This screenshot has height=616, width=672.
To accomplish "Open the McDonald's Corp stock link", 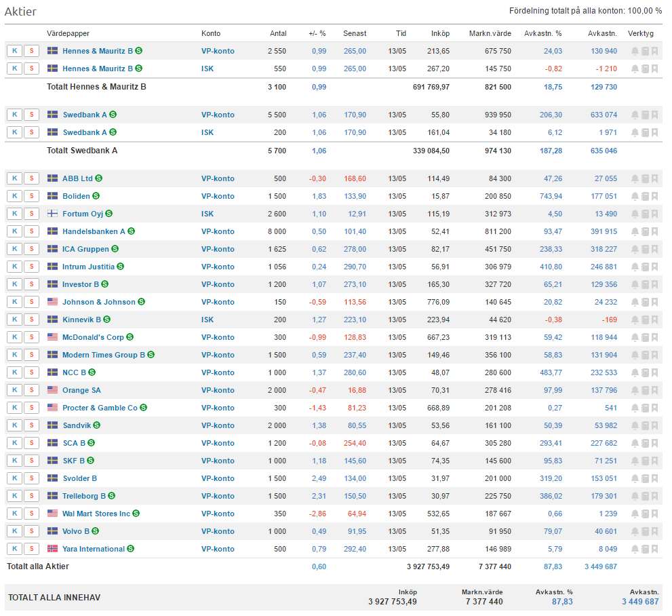I will pyautogui.click(x=93, y=337).
